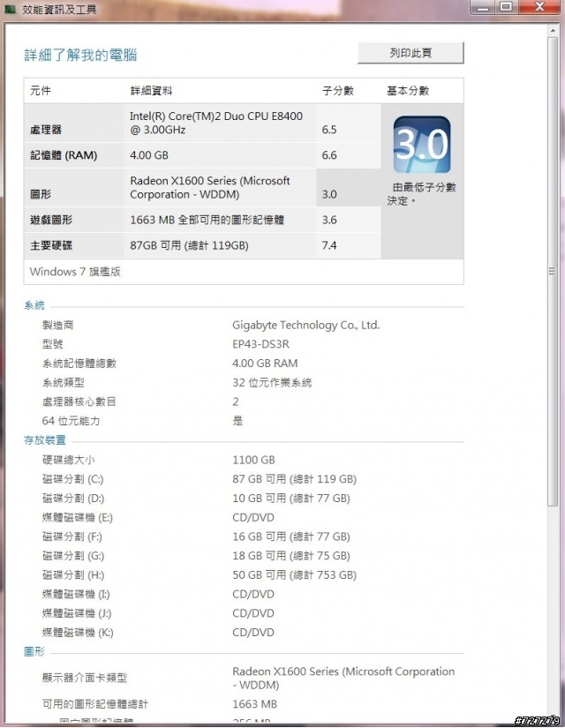Click the 媒體磁碟機 (E:) label
565x728 pixels.
pos(78,517)
